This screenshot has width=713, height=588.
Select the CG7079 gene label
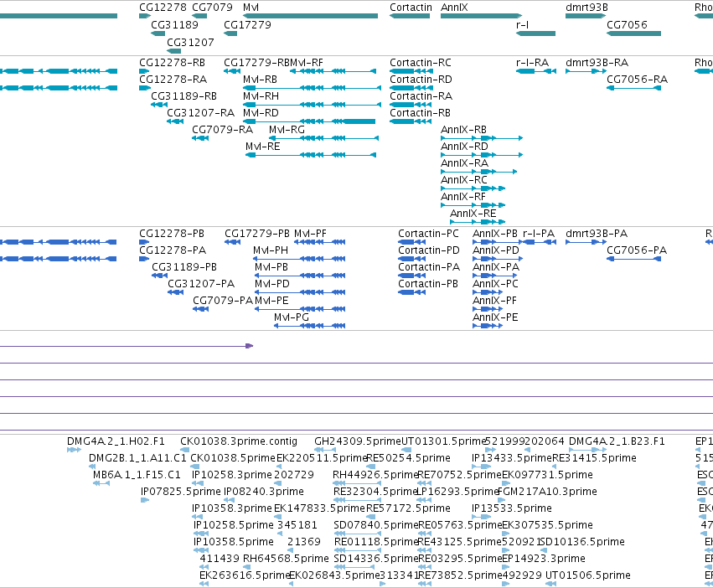coord(212,8)
